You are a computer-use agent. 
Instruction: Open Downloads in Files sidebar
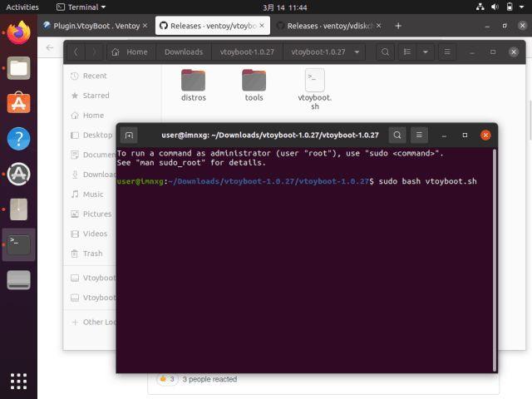pyautogui.click(x=93, y=175)
